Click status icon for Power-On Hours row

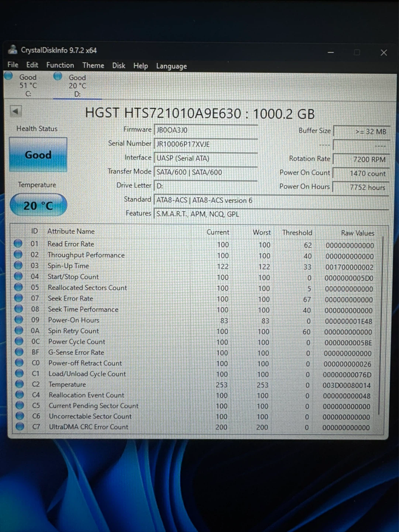[19, 320]
